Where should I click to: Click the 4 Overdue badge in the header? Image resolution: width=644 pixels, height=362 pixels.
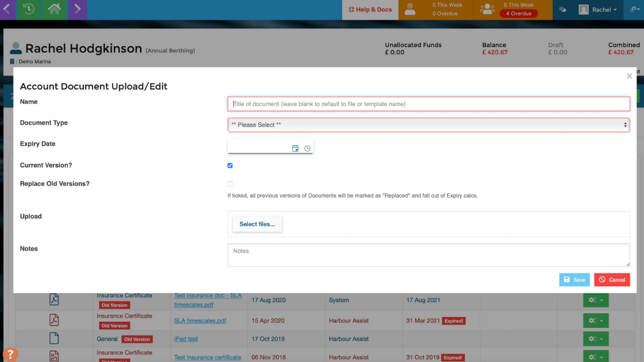[x=518, y=13]
